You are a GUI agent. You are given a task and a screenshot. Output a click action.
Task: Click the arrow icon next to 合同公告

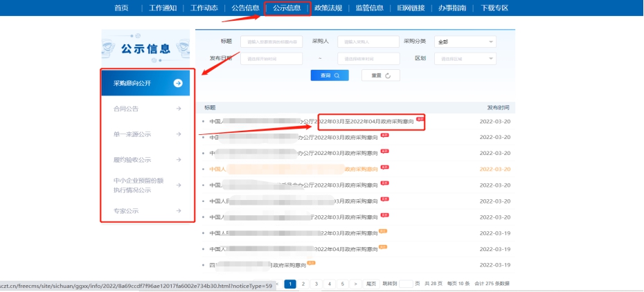[179, 109]
